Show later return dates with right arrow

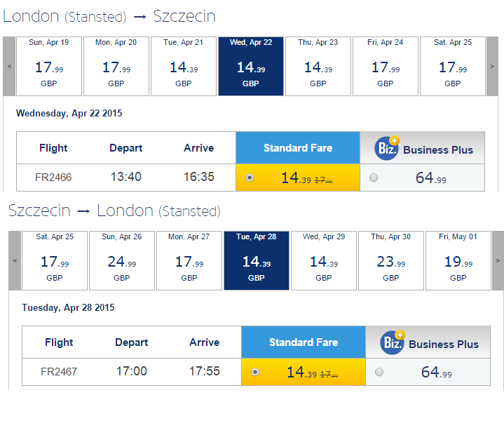(498, 261)
